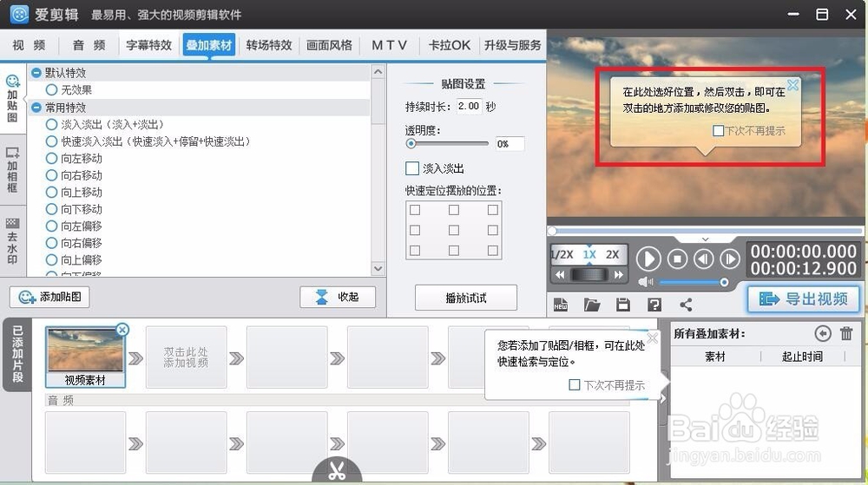Screen dimensions: 868x485
Task: Remove the 视频素材 clip with its X icon
Action: click(122, 331)
